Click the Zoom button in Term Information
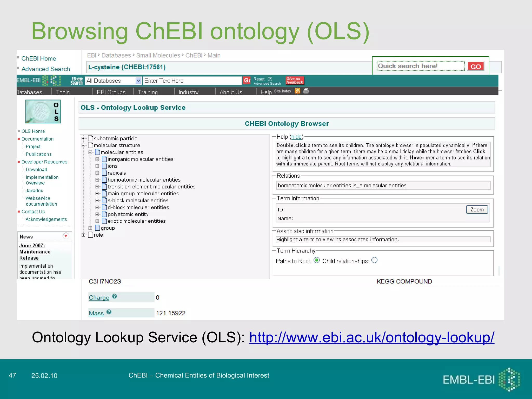 point(477,210)
